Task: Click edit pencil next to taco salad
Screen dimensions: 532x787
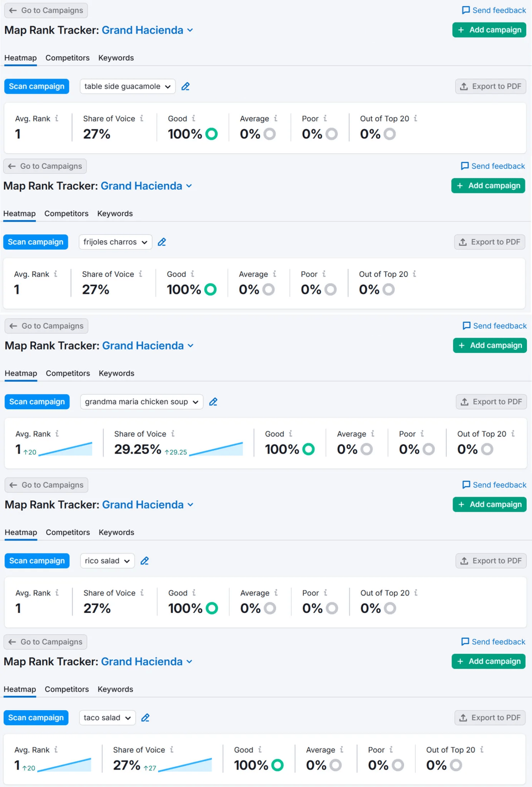Action: pos(145,718)
